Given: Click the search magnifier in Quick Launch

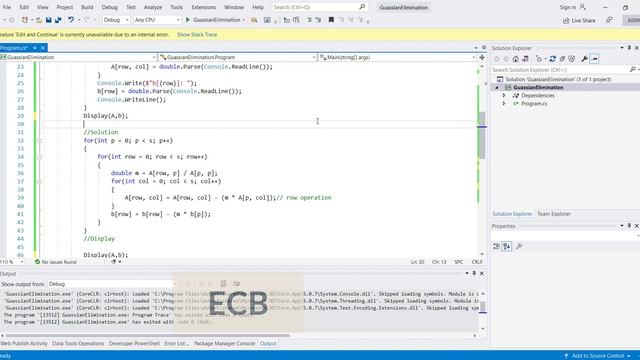Looking at the screenshot, I should pos(362,7).
